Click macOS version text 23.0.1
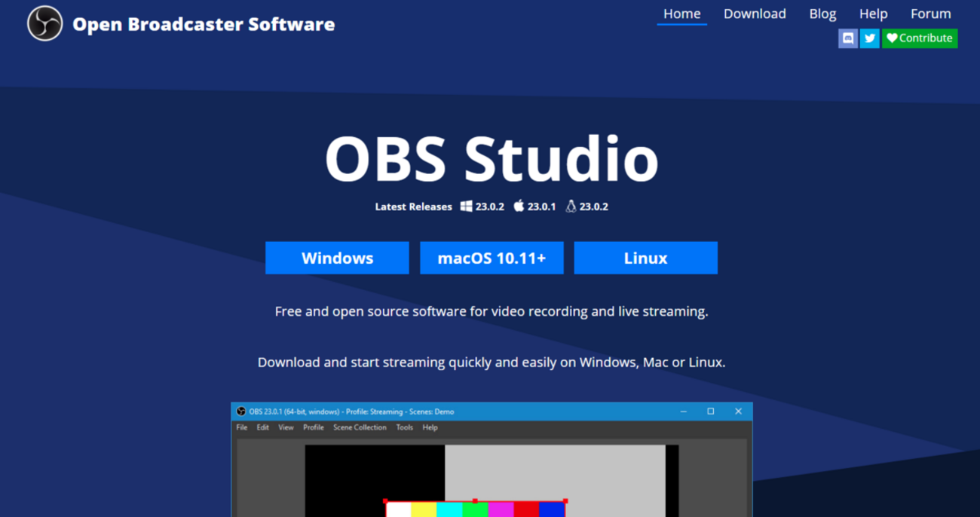980x517 pixels. pyautogui.click(x=541, y=206)
